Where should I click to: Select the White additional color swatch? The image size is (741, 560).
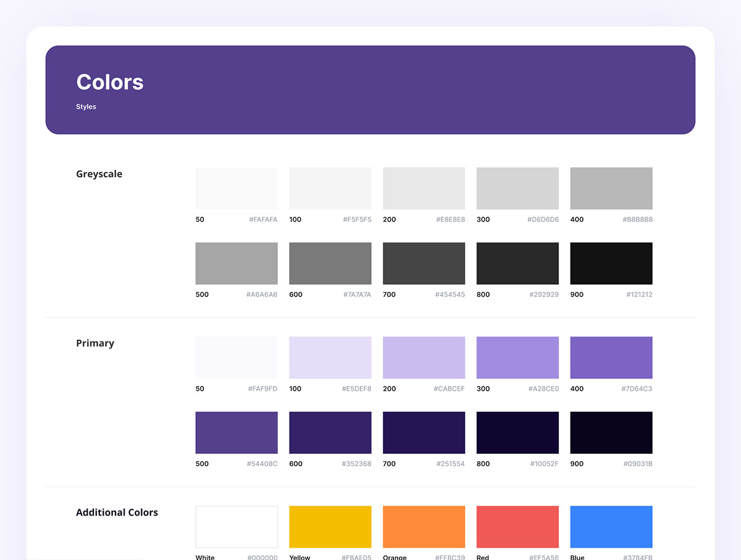(237, 527)
